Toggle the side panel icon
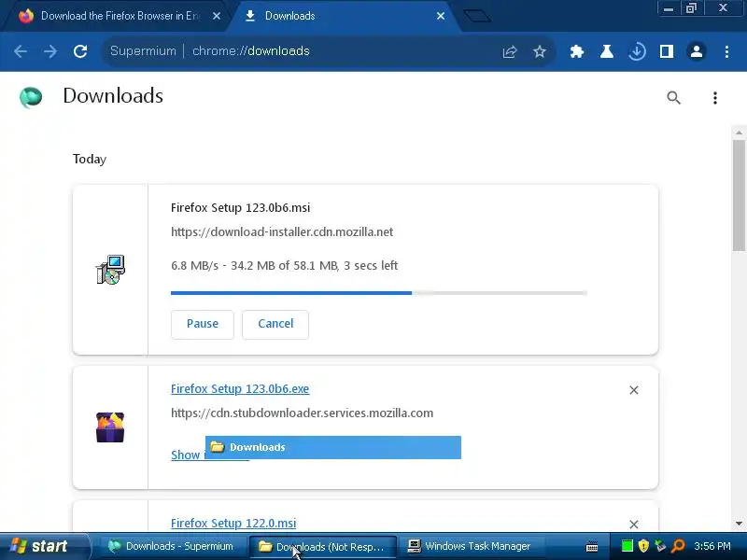The image size is (747, 560). coord(667,51)
